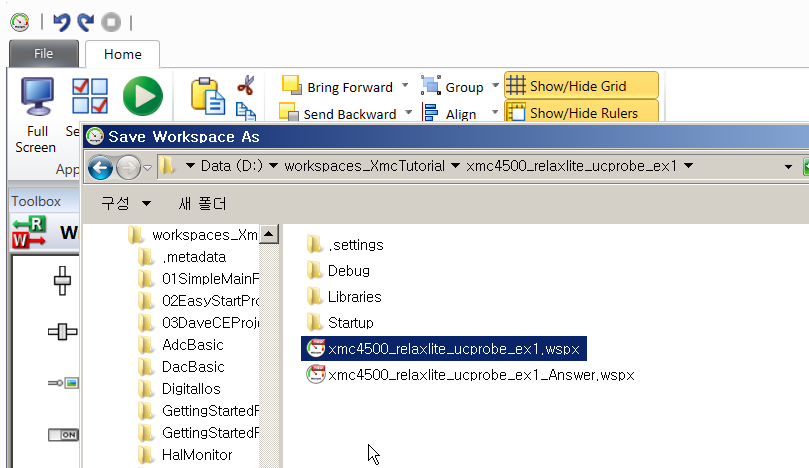Screen dimensions: 809x468
Task: Click the Settings checkboxes icon in ribbon
Action: click(x=90, y=96)
